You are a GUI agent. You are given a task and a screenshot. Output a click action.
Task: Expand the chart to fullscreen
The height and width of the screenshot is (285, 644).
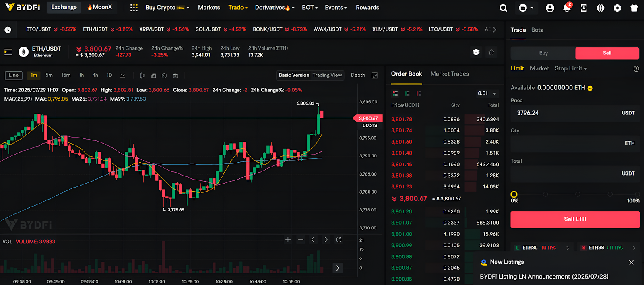tap(375, 75)
